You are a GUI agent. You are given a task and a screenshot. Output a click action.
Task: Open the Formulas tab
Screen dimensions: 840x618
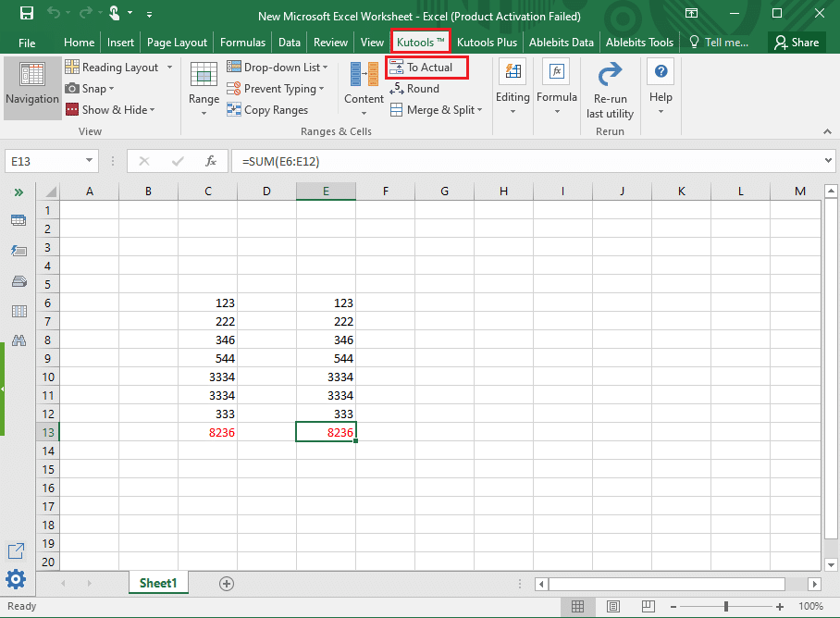(242, 43)
